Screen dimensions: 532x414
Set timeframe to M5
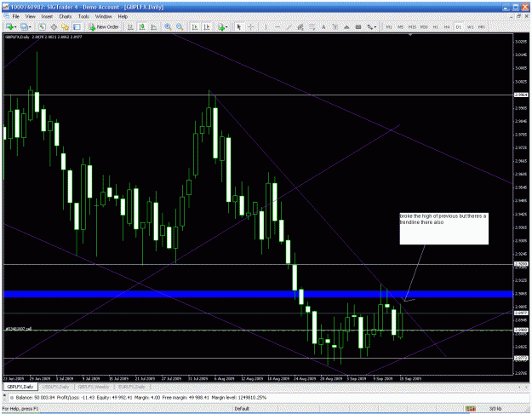[x=400, y=27]
